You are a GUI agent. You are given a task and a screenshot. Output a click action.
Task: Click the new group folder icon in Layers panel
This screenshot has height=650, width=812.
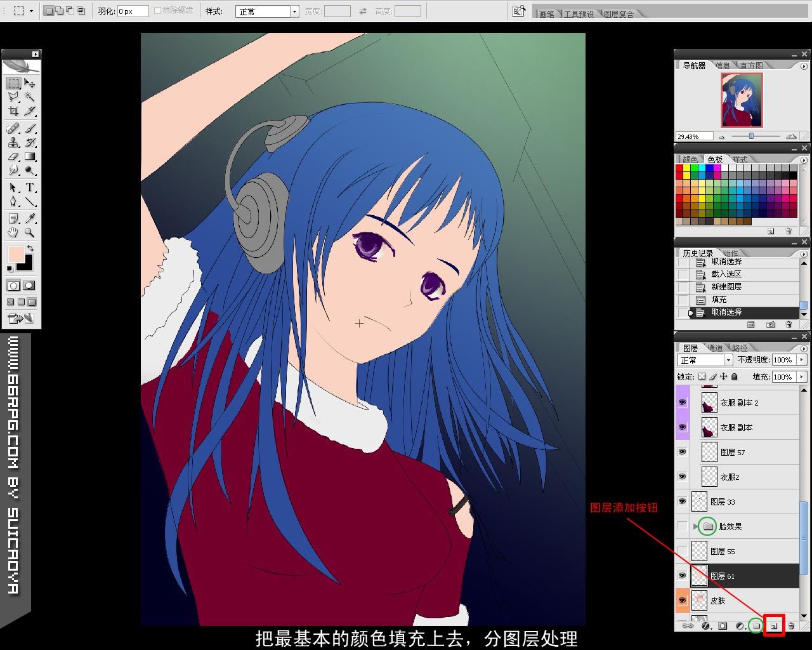[756, 626]
